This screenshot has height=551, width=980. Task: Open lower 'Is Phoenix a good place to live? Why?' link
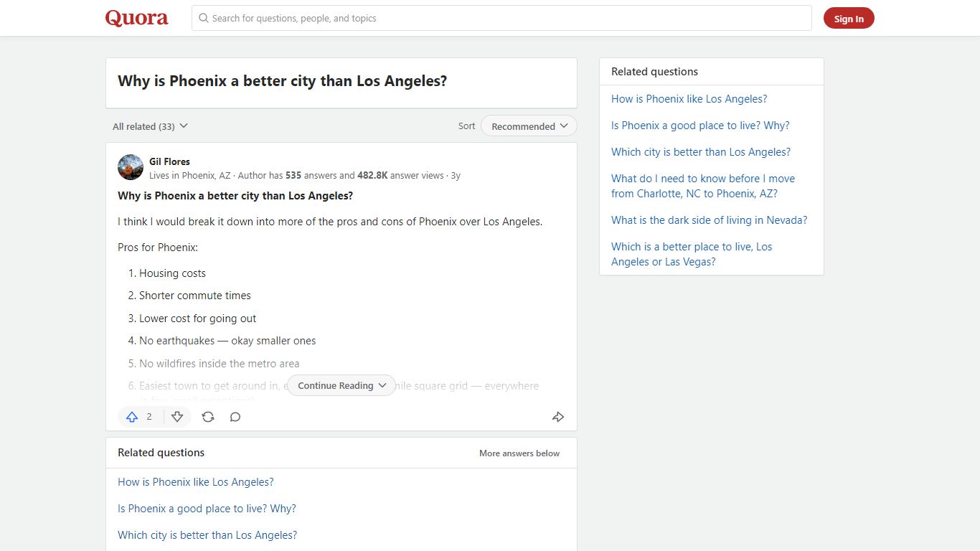[x=207, y=509]
